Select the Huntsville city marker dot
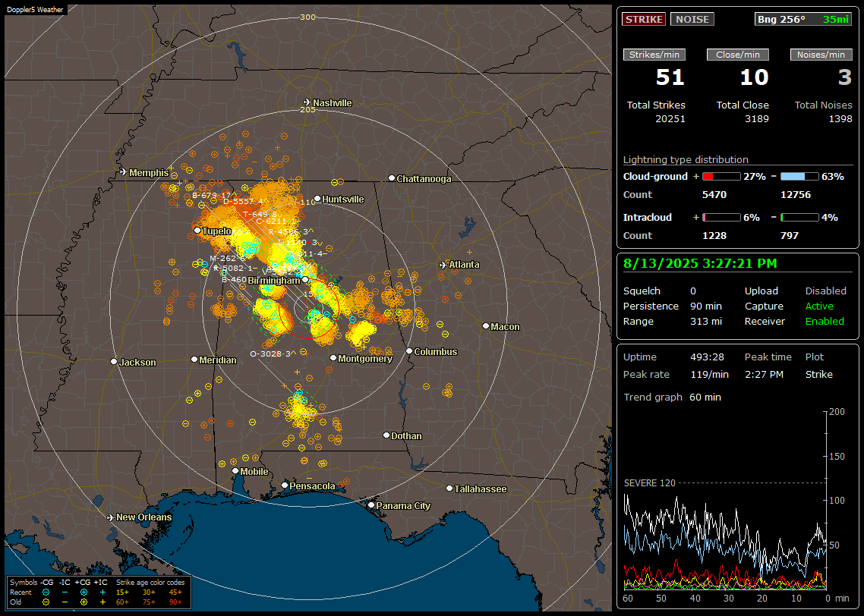This screenshot has height=616, width=864. click(x=317, y=199)
